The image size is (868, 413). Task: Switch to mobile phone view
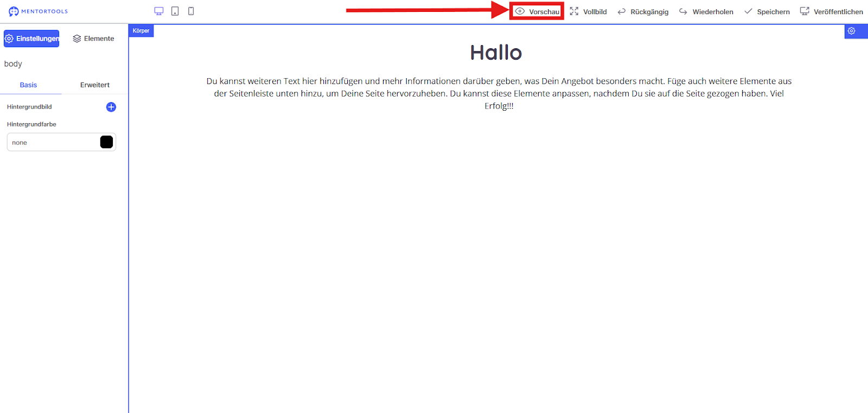pos(191,11)
